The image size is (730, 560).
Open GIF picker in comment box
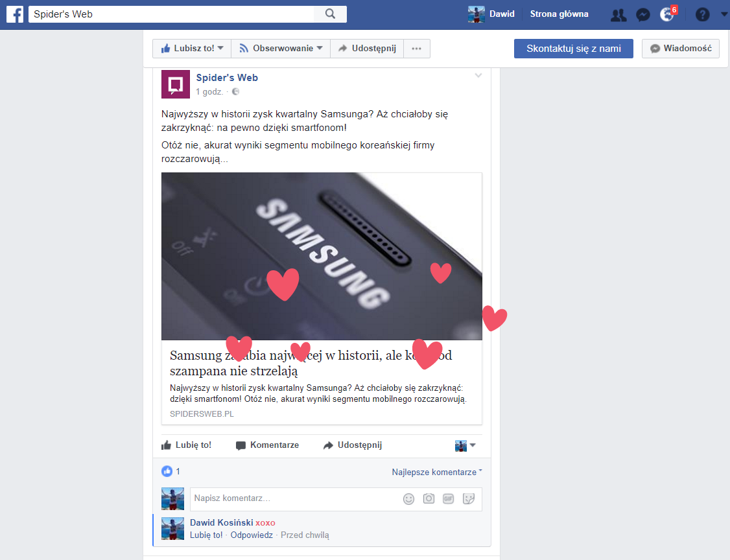tap(449, 498)
